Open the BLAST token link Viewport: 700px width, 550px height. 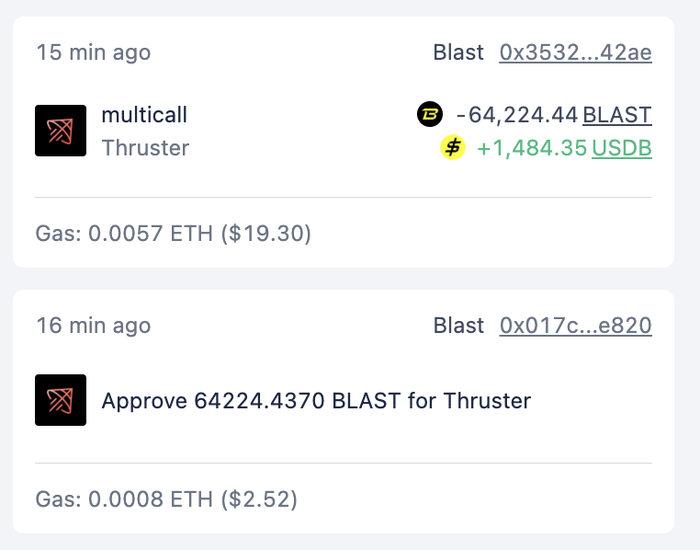point(617,115)
